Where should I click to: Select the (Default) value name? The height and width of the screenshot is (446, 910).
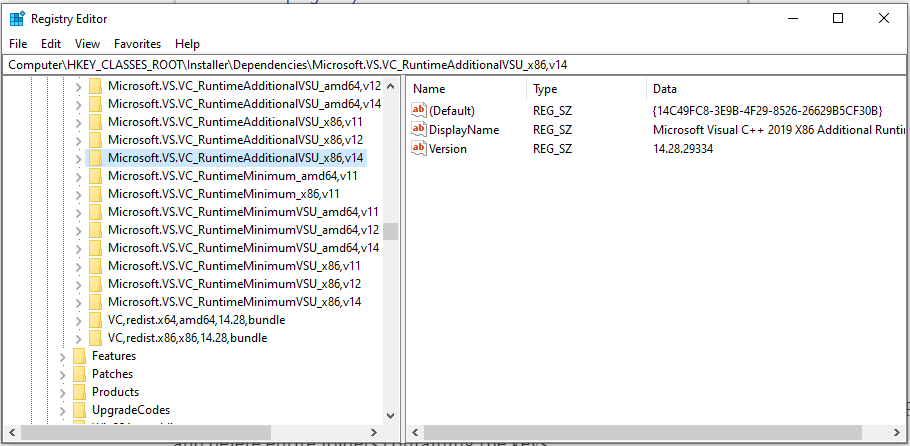452,110
